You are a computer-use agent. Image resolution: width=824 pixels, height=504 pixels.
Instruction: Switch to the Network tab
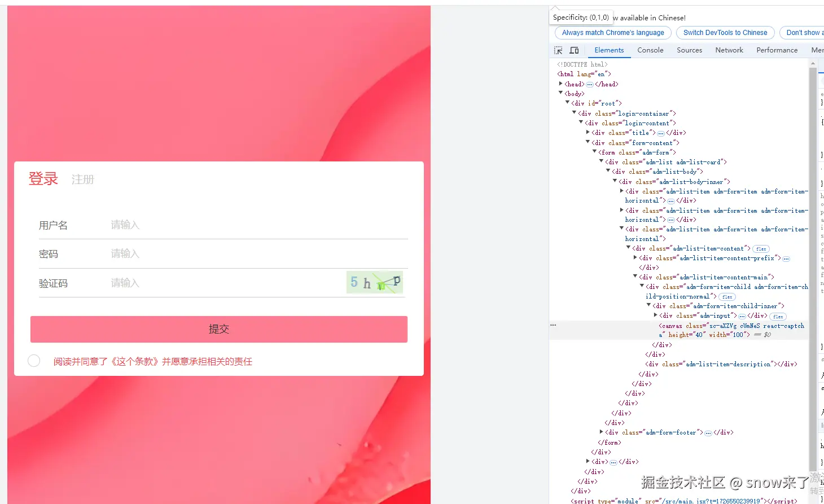tap(729, 50)
